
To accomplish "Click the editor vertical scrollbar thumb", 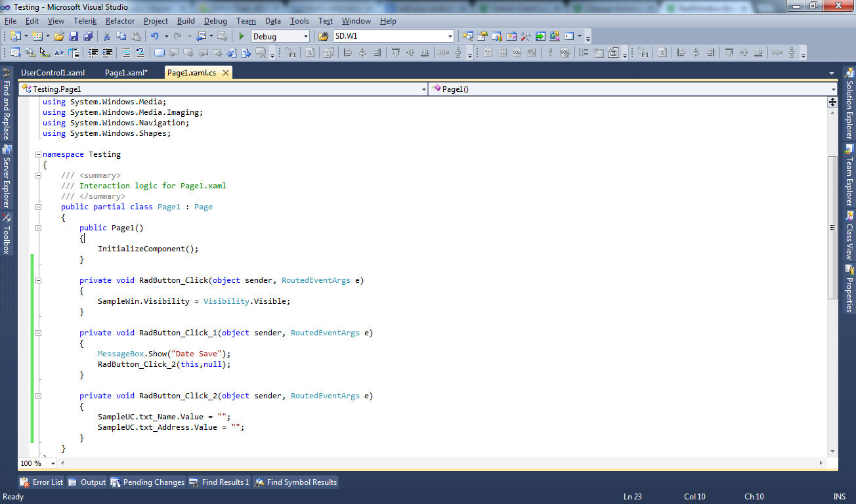I will click(x=832, y=226).
